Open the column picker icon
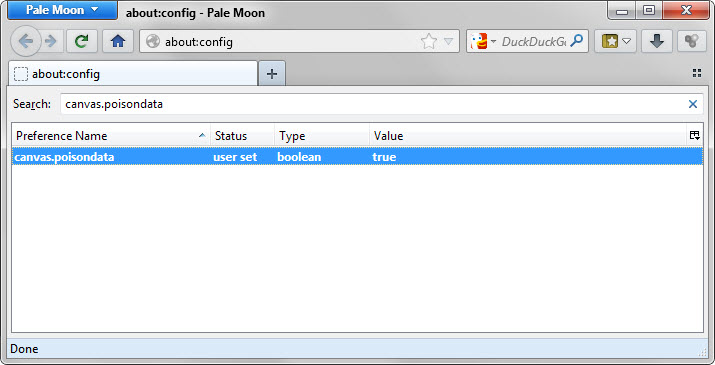 point(694,136)
